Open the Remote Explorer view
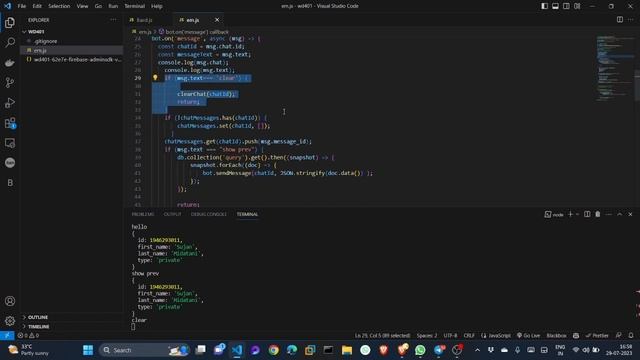Viewport: 640px width, 360px height. tap(10, 143)
